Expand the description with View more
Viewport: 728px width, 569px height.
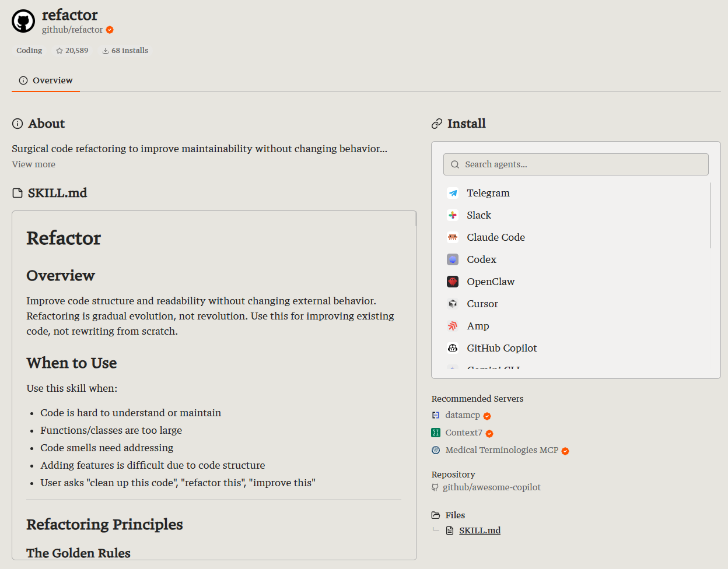[34, 164]
